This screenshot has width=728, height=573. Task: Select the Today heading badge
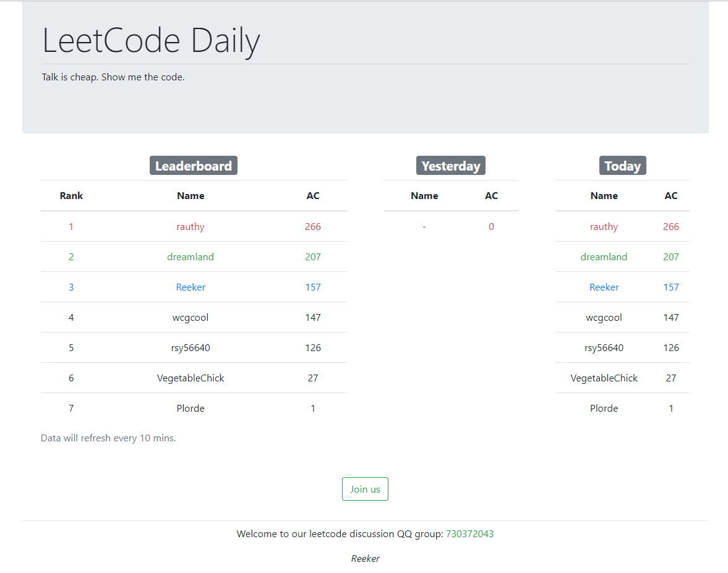pos(622,166)
